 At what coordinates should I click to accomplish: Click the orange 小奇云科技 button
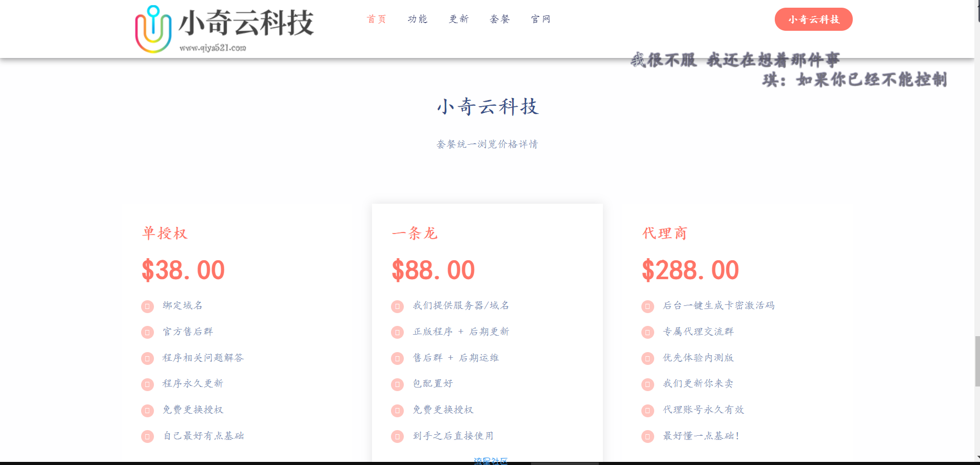814,20
